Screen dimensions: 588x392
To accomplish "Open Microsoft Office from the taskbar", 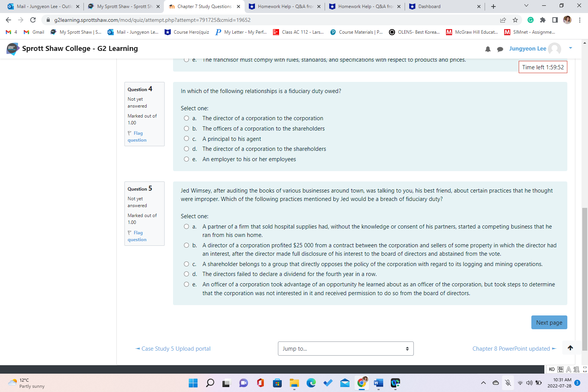I will (261, 383).
